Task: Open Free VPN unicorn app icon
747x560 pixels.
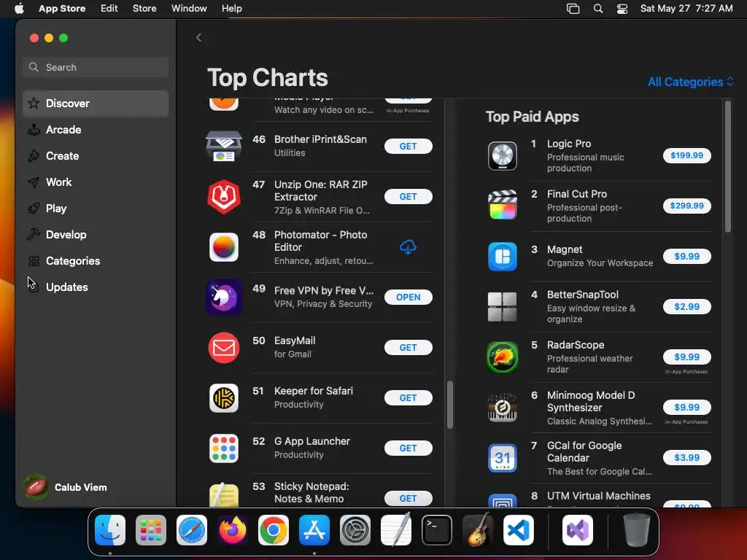Action: [224, 297]
